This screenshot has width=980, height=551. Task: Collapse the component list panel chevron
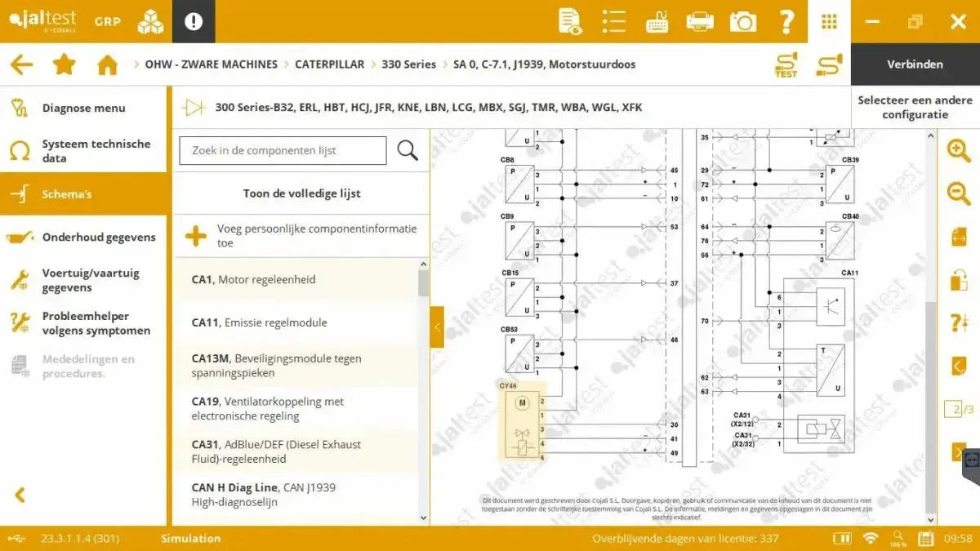(437, 327)
